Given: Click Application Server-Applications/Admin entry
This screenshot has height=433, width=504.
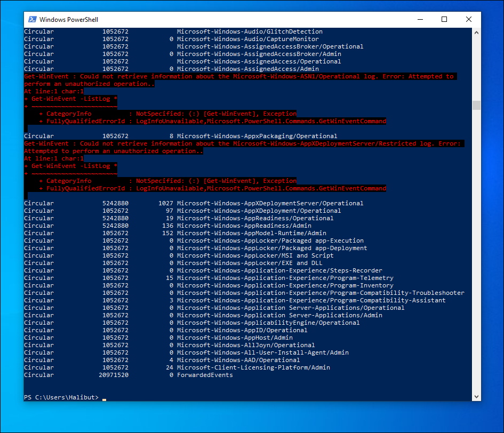Looking at the screenshot, I should coord(279,315).
